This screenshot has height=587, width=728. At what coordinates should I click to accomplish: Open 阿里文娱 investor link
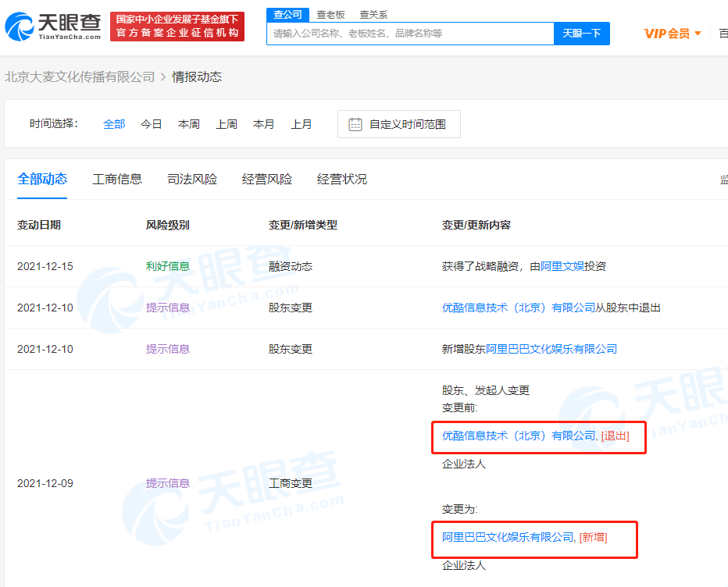562,266
